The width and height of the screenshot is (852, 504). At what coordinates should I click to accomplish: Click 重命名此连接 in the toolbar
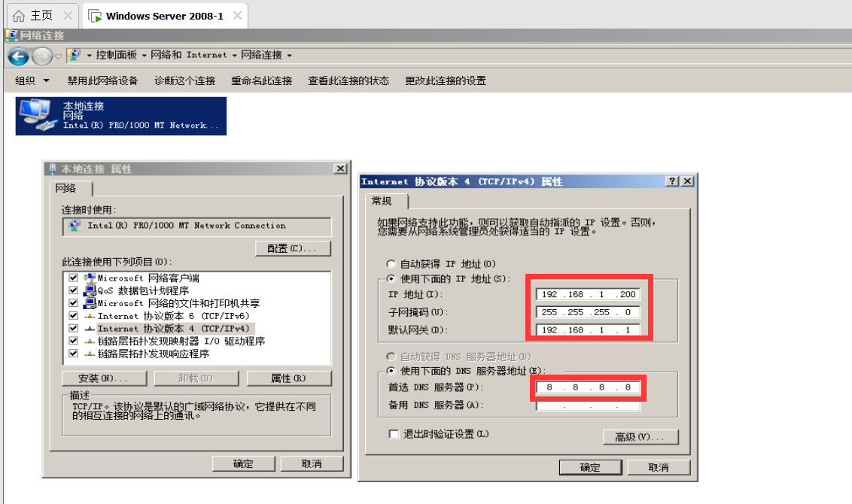click(x=261, y=80)
